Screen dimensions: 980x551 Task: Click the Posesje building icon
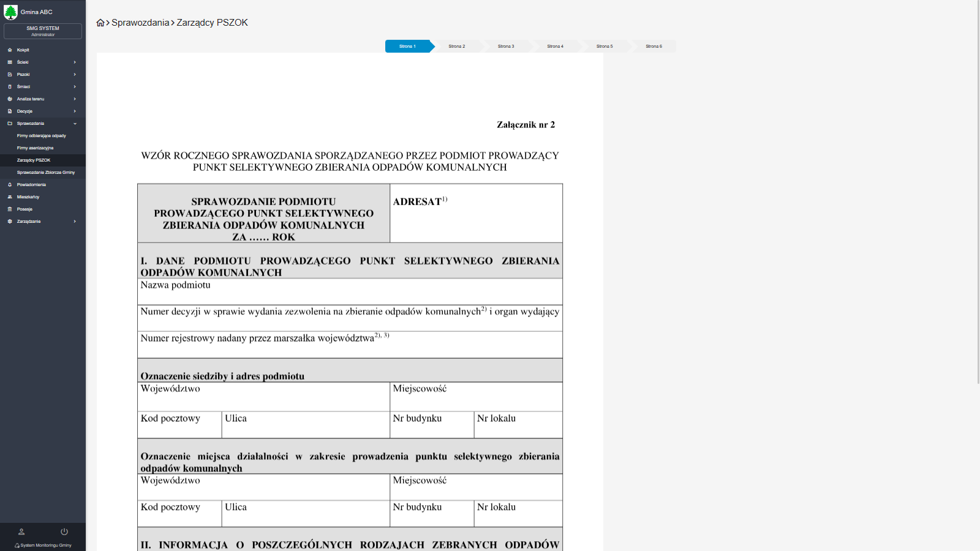pyautogui.click(x=10, y=209)
